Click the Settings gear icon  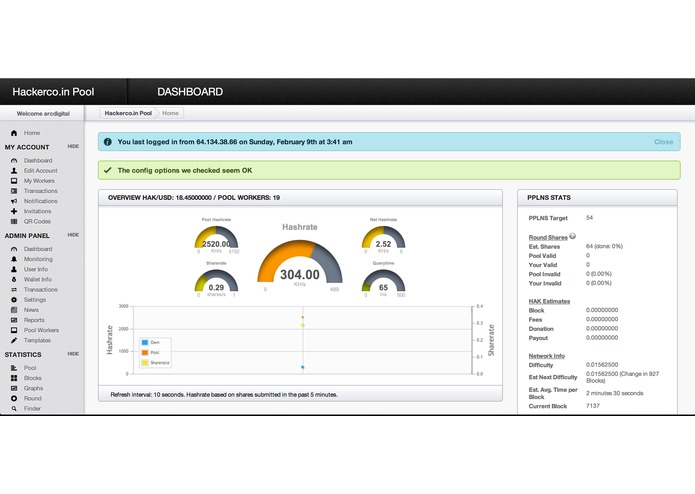[x=14, y=300]
